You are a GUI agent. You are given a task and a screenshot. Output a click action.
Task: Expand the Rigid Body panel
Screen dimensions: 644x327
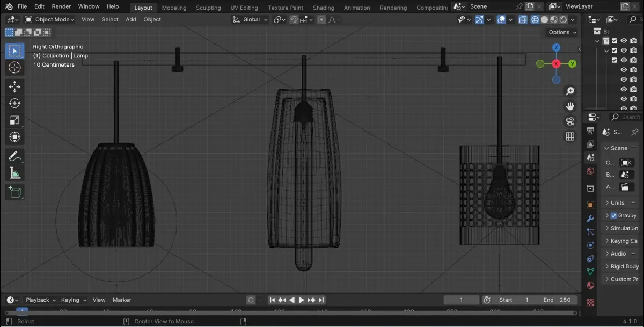click(621, 266)
